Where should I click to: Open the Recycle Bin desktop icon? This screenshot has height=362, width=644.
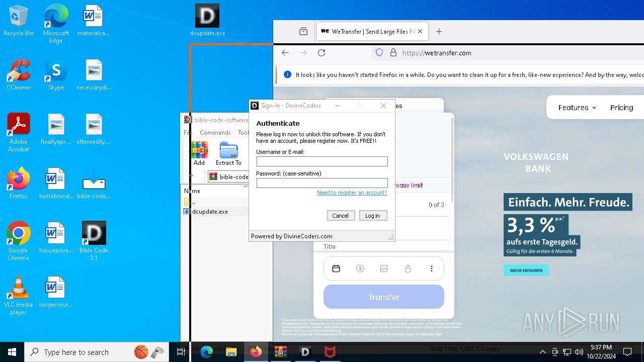click(19, 21)
